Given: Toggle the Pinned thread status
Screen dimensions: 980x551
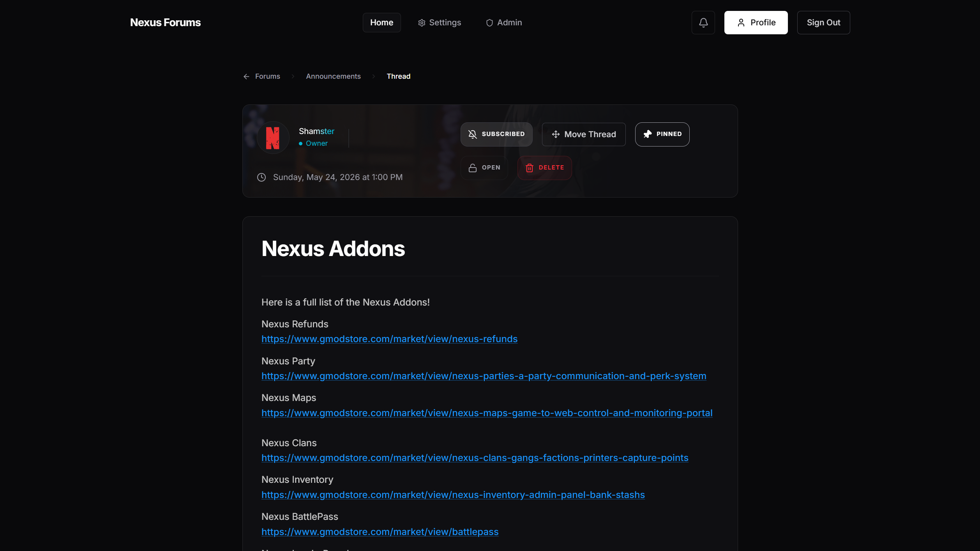Looking at the screenshot, I should 662,134.
